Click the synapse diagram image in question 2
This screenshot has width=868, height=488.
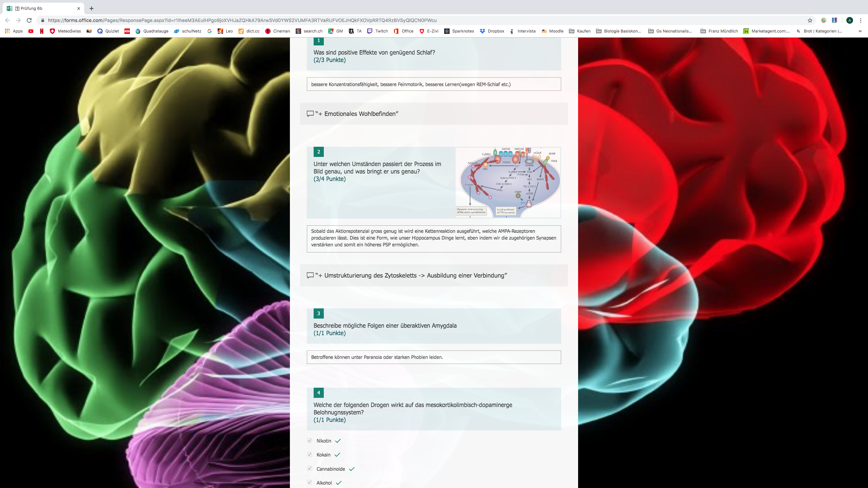(x=508, y=182)
